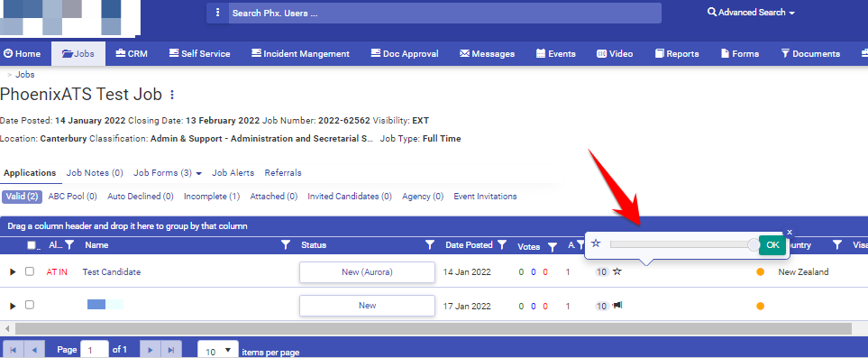
Task: Tick the checkbox for Test Candidate row
Action: click(x=30, y=271)
